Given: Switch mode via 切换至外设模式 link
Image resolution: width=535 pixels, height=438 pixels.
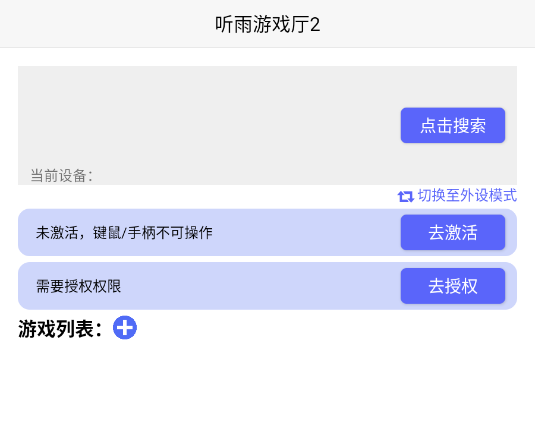Looking at the screenshot, I should [x=467, y=196].
